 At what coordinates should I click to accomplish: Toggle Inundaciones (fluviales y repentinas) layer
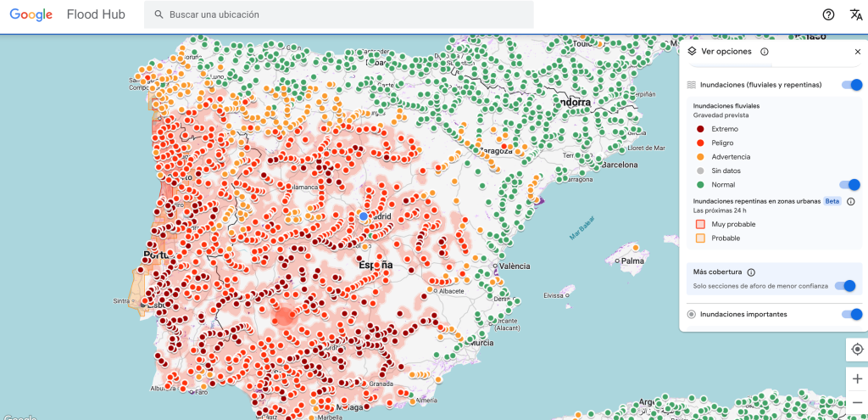[x=851, y=85]
